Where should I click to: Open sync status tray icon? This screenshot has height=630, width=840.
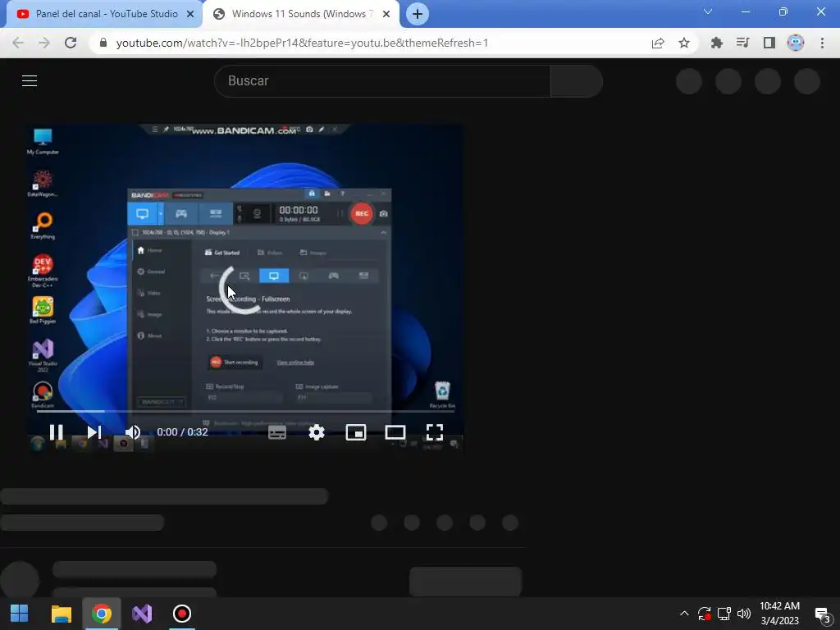705,614
